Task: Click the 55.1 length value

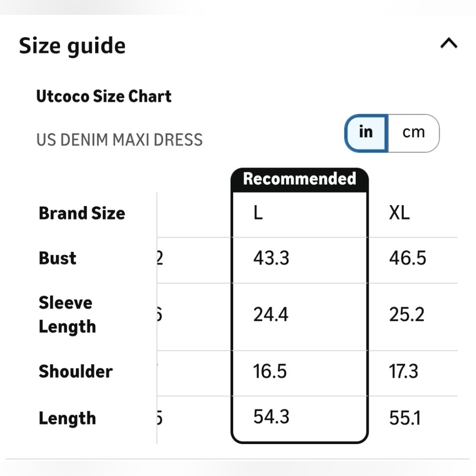Action: click(405, 418)
